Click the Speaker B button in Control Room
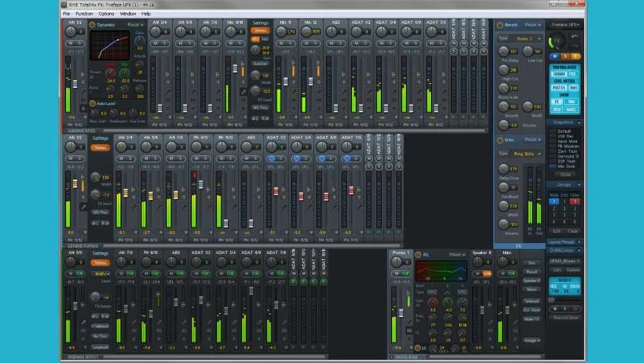The image size is (644, 363). click(x=532, y=280)
